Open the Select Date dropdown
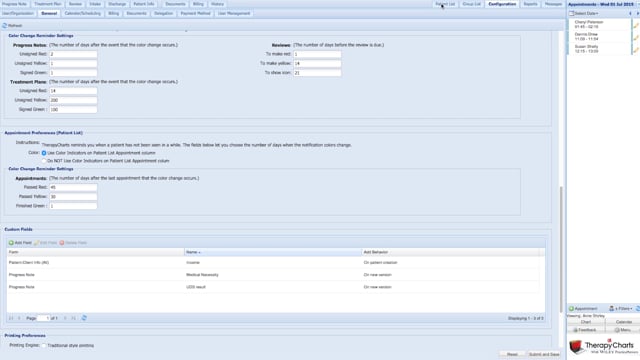 [584, 13]
